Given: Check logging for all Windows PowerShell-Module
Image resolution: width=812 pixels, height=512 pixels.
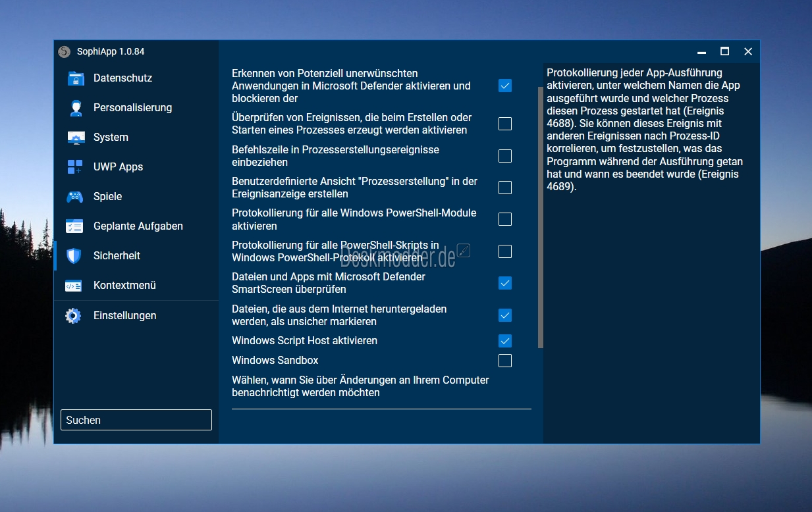Looking at the screenshot, I should [x=505, y=219].
